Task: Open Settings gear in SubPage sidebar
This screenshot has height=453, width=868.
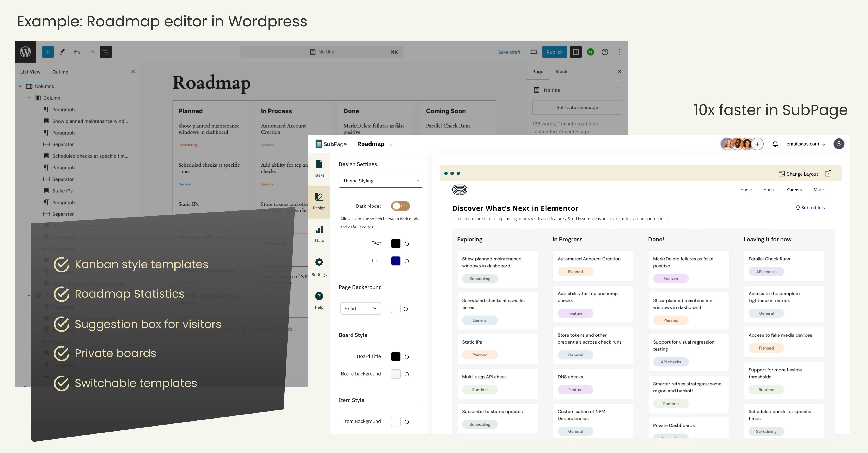Action: click(x=319, y=267)
